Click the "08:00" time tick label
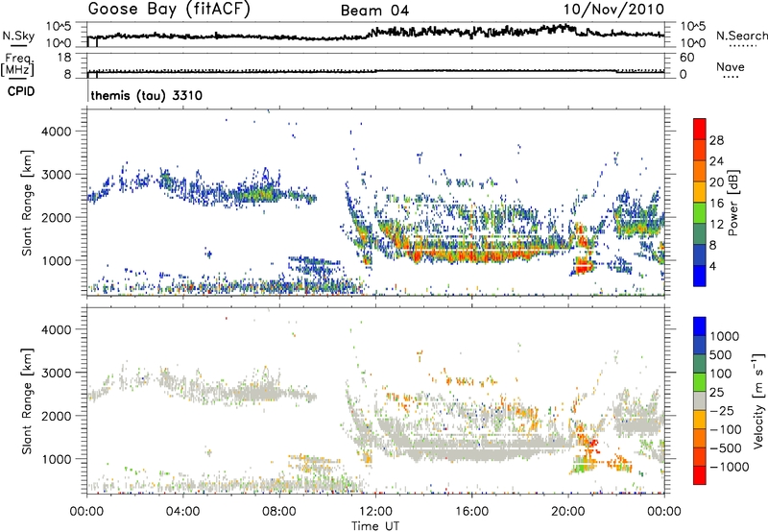Image resolution: width=768 pixels, height=532 pixels. pos(279,512)
